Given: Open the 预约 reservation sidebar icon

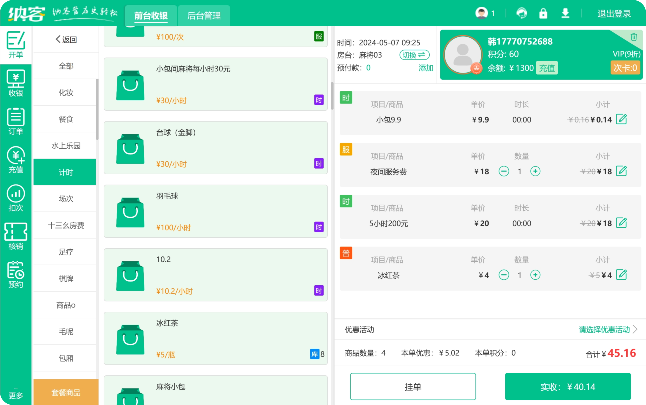Looking at the screenshot, I should coord(15,273).
